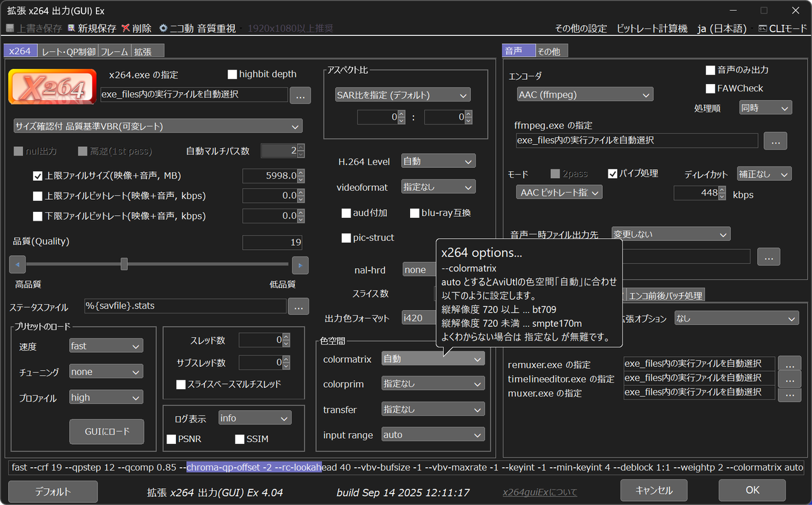Image resolution: width=812 pixels, height=505 pixels.
Task: Open colorprim dropdown
Action: pyautogui.click(x=433, y=384)
